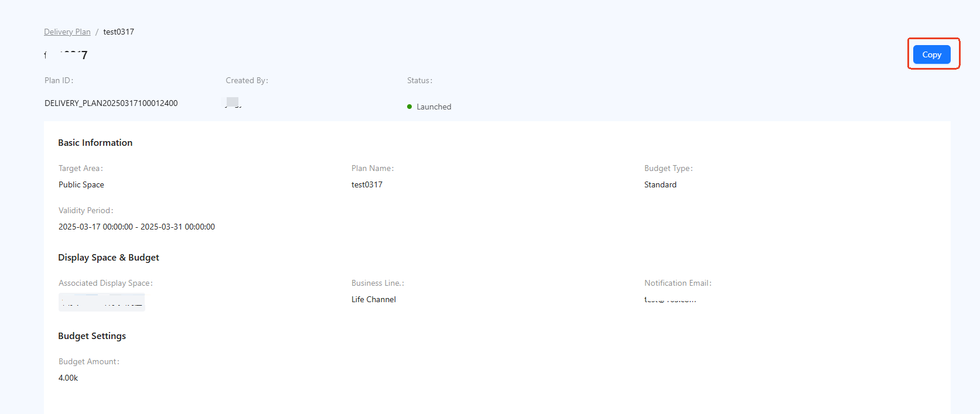Click the Created By label
980x414 pixels.
pyautogui.click(x=247, y=80)
